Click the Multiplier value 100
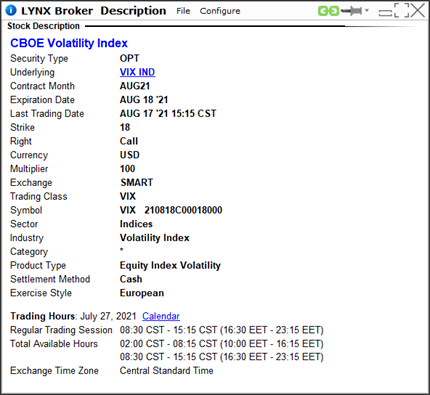The width and height of the screenshot is (430, 395). pyautogui.click(x=127, y=169)
